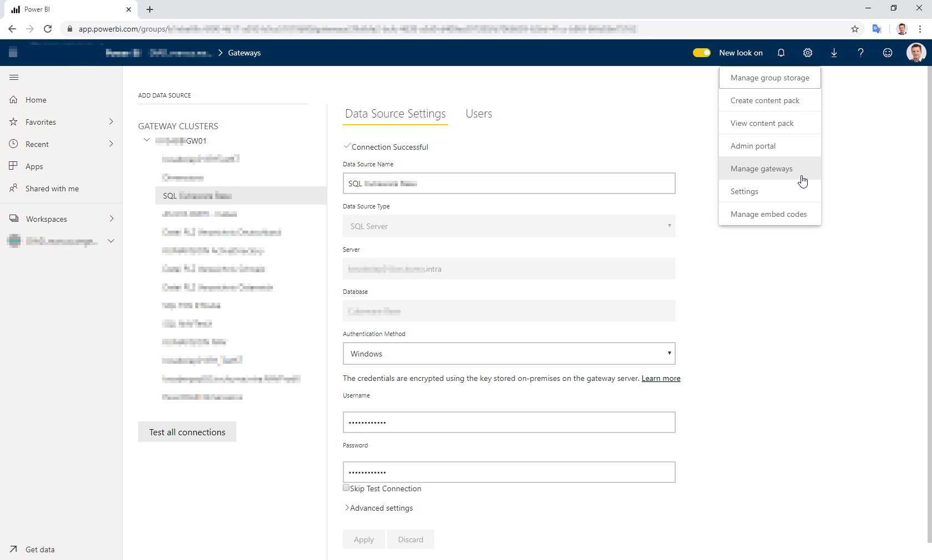Click the Shared with me icon
932x560 pixels.
point(13,189)
